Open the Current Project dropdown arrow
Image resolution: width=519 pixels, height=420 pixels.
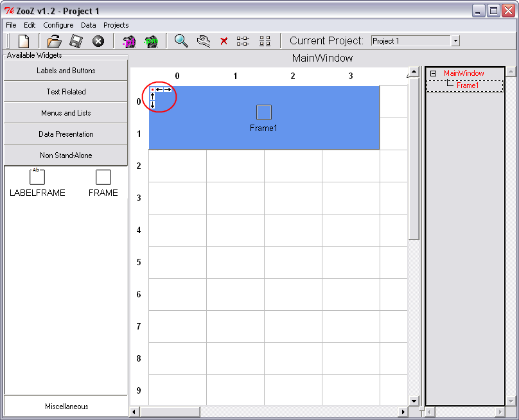(456, 40)
